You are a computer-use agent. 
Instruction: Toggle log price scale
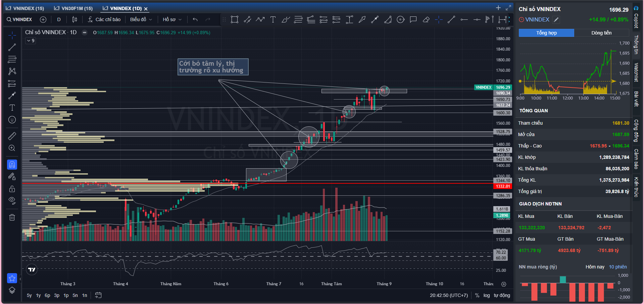(487, 295)
